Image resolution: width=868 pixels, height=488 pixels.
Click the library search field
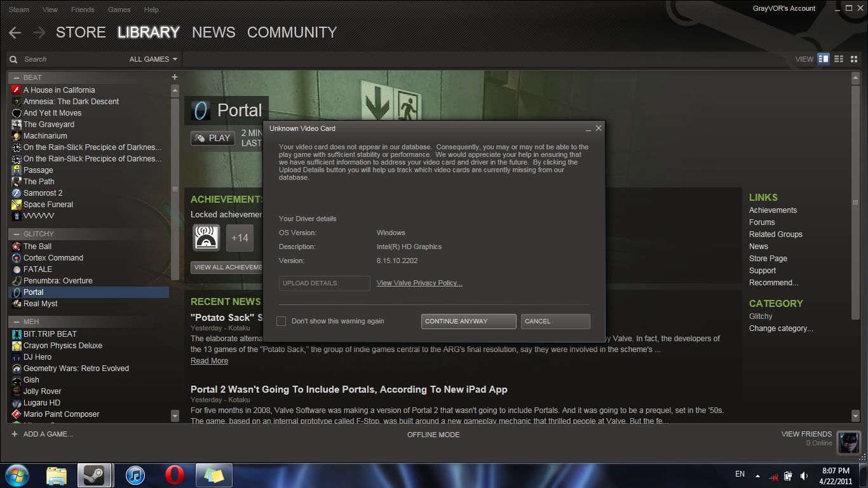pyautogui.click(x=70, y=59)
